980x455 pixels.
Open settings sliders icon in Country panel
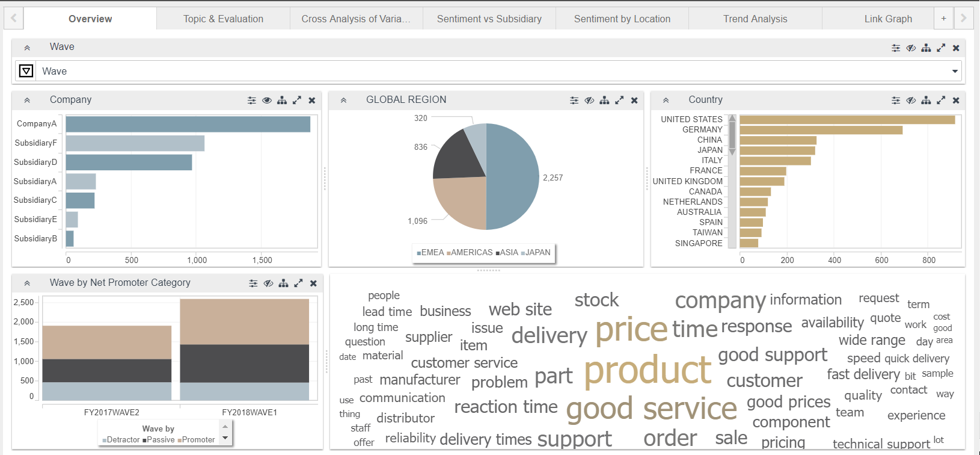click(896, 101)
